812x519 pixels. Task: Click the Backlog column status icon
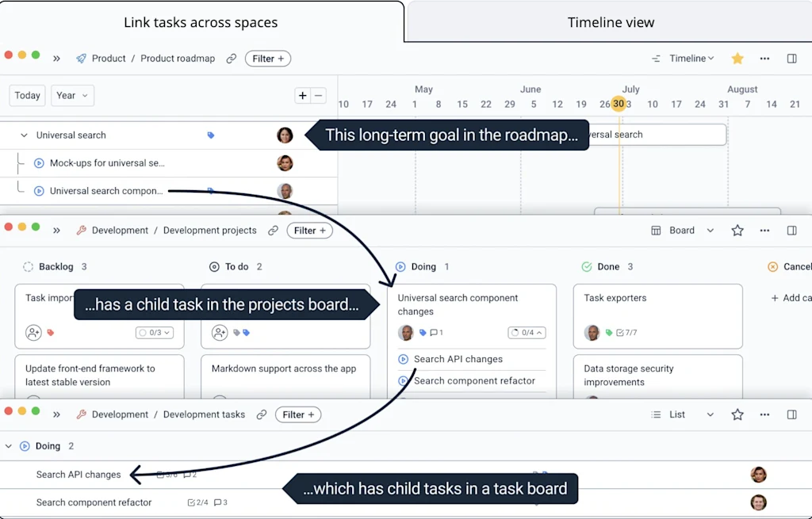coord(28,266)
